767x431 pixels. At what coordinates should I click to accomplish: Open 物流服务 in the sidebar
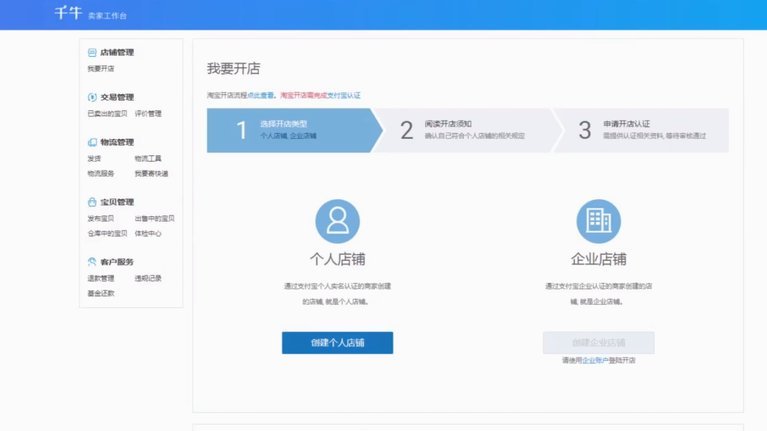(x=101, y=173)
